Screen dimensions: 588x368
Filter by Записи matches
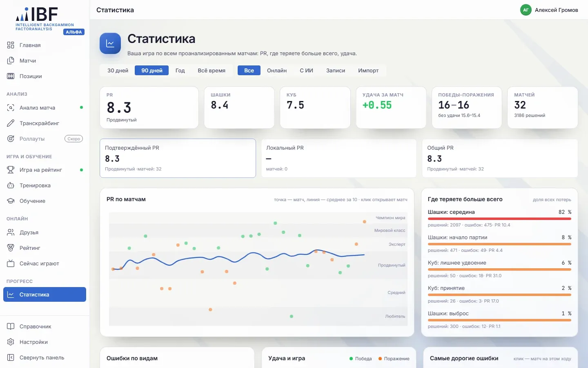(336, 70)
